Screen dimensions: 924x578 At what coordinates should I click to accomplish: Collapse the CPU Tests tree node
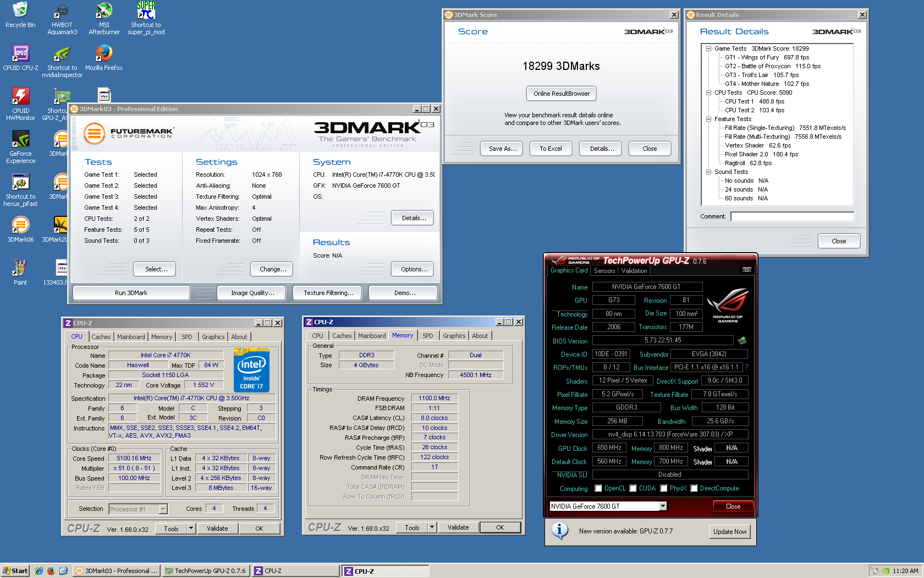pyautogui.click(x=709, y=92)
